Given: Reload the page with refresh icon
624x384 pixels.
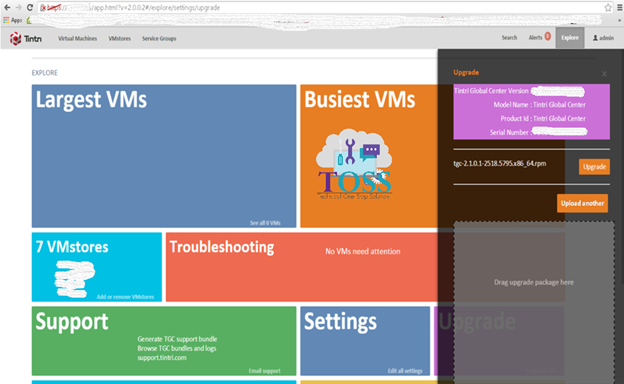Looking at the screenshot, I should coord(29,8).
